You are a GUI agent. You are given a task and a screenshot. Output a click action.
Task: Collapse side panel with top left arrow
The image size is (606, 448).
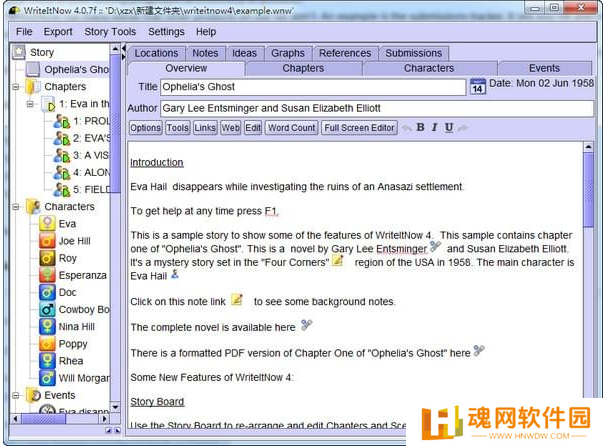coord(124,48)
